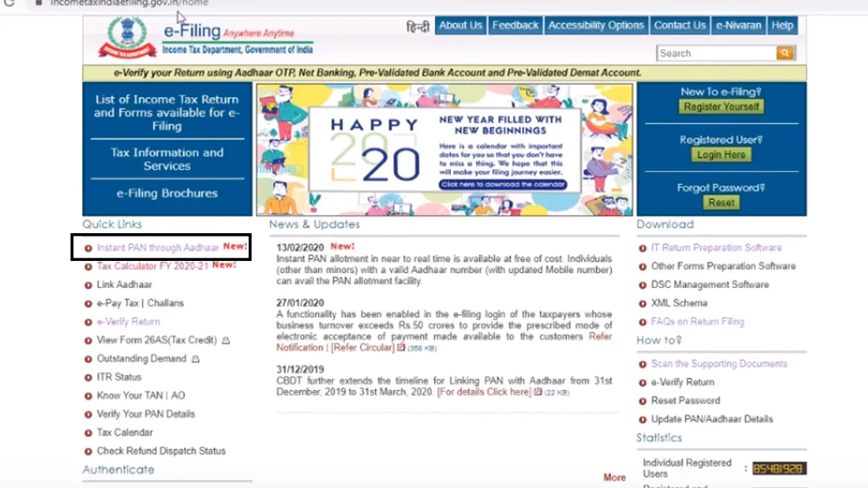Open the PDF icon beside Refer Circular
868x488 pixels.
(401, 348)
